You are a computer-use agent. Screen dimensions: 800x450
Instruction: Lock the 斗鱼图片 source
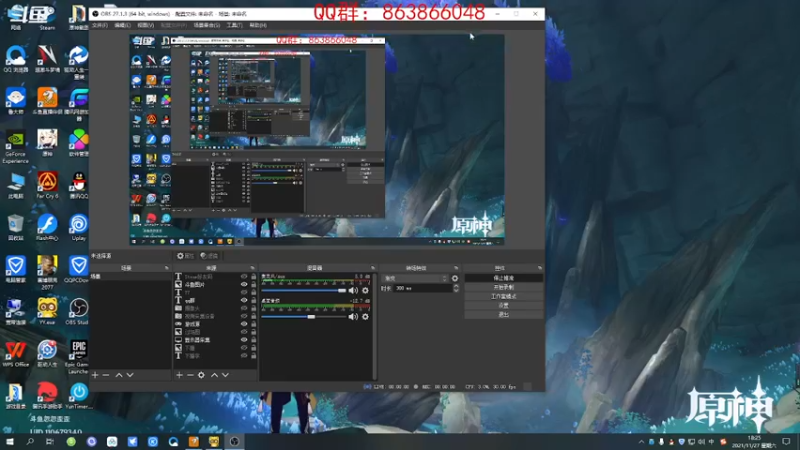point(254,285)
